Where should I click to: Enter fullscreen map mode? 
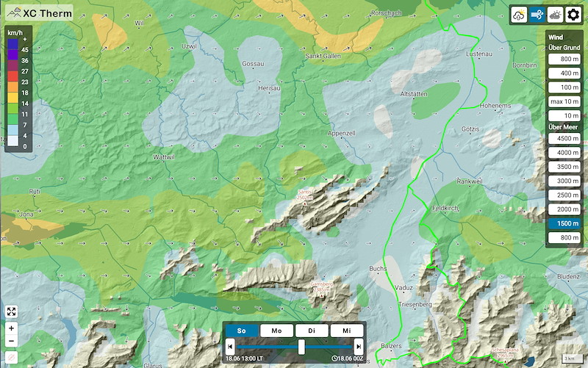point(12,311)
